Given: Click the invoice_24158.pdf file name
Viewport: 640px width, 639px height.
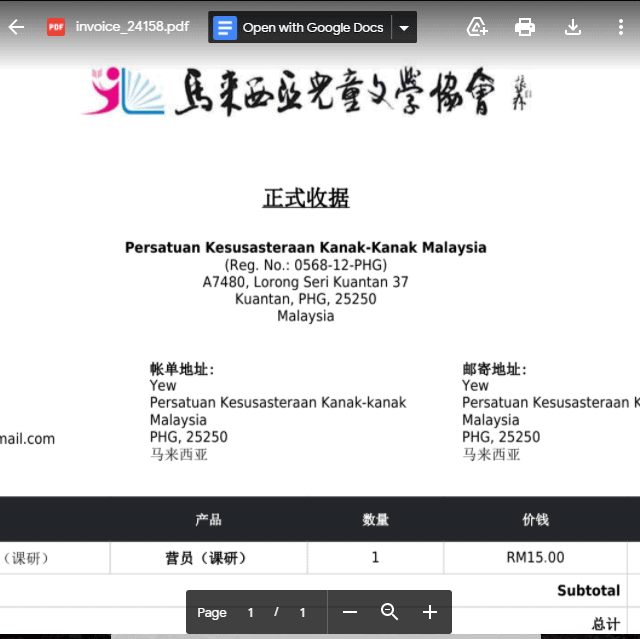Looking at the screenshot, I should pyautogui.click(x=132, y=27).
